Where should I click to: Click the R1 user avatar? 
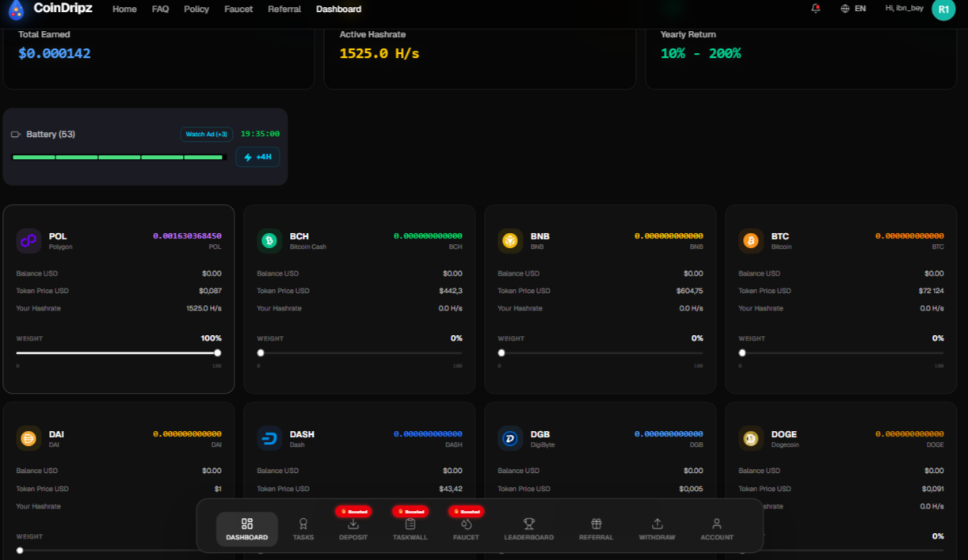pyautogui.click(x=943, y=9)
